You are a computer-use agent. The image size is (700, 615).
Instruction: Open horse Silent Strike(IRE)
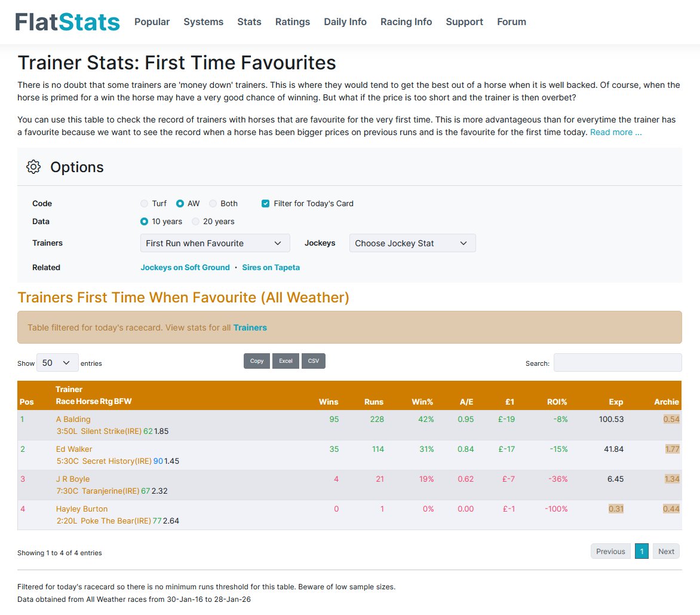click(x=110, y=432)
